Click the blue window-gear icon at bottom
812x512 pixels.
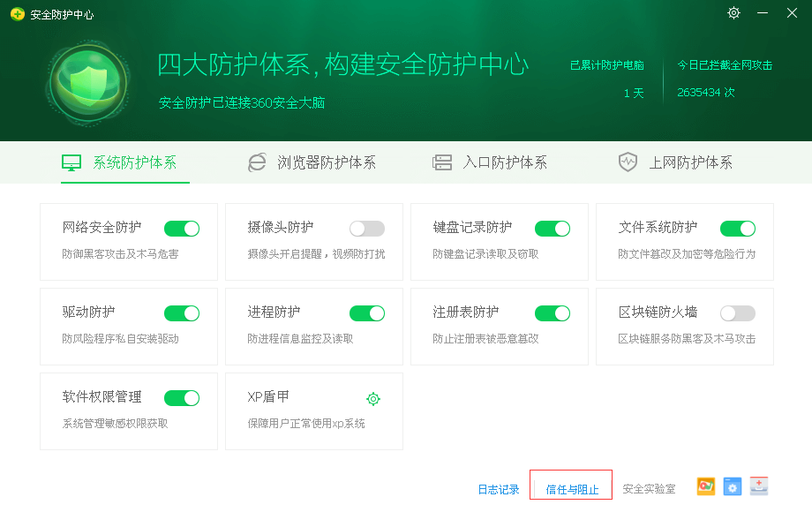click(x=732, y=486)
